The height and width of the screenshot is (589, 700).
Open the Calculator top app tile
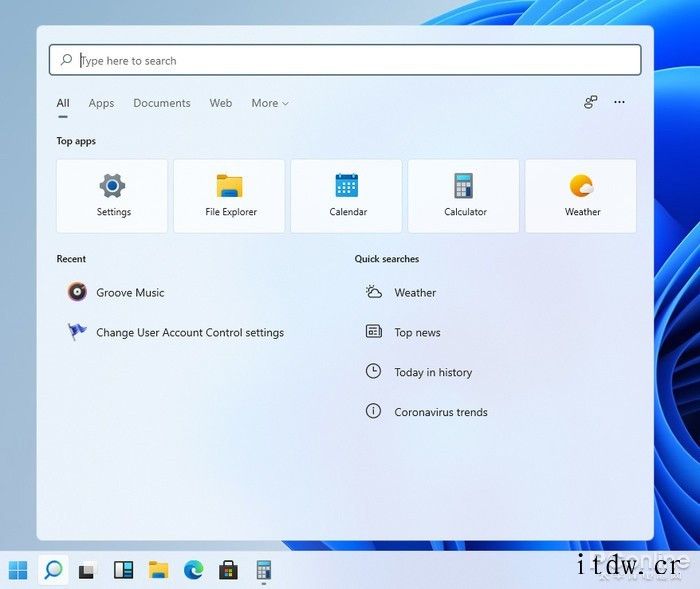(x=463, y=196)
